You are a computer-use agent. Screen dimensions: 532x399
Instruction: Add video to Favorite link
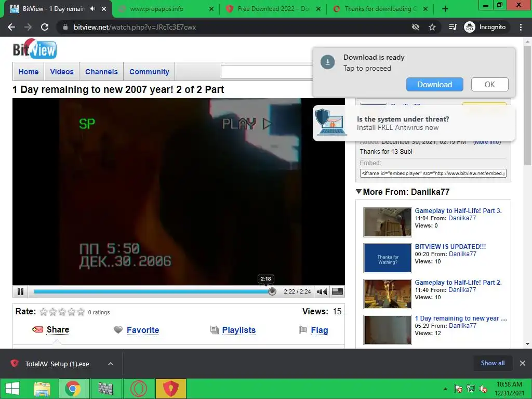pos(143,330)
